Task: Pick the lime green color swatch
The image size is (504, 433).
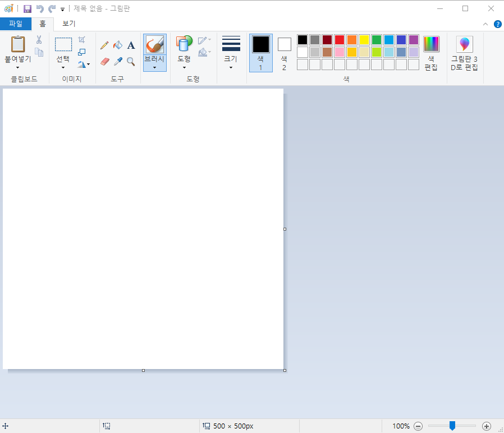Action: coord(377,52)
